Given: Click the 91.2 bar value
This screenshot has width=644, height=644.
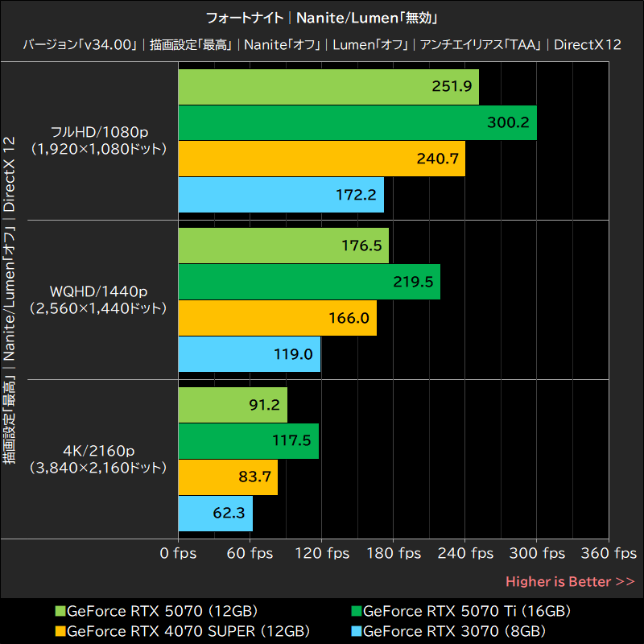Looking at the screenshot, I should (x=265, y=405).
